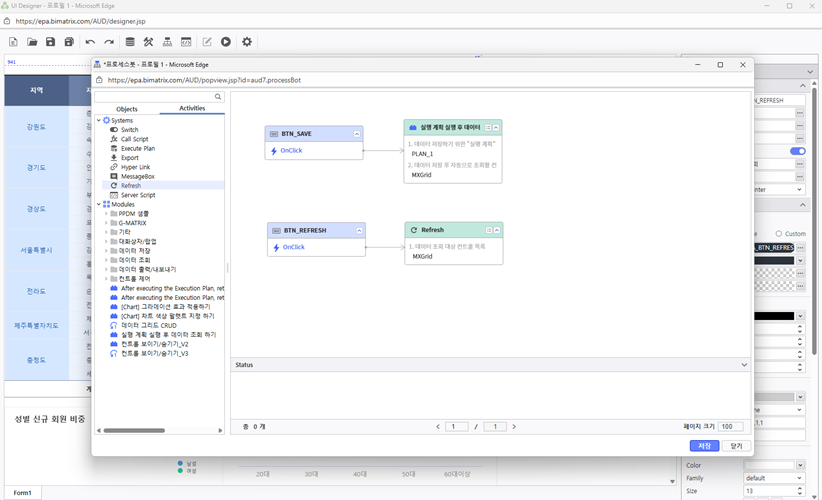Toggle the blue switch in the properties panel
Screen dimensions: 822x500
pyautogui.click(x=797, y=151)
